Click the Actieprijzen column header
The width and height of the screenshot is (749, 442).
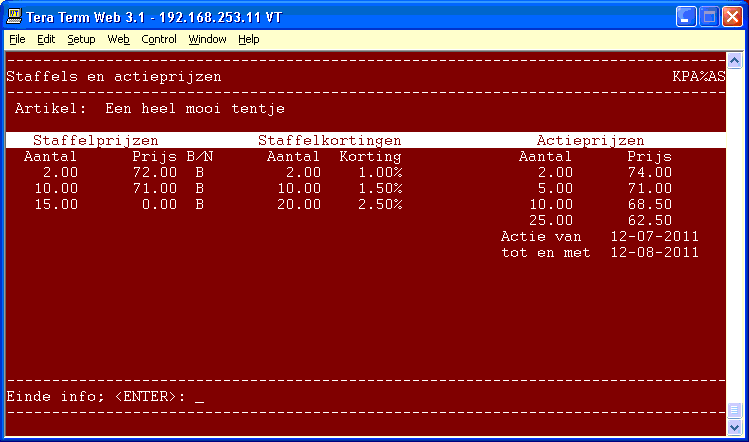click(x=590, y=141)
